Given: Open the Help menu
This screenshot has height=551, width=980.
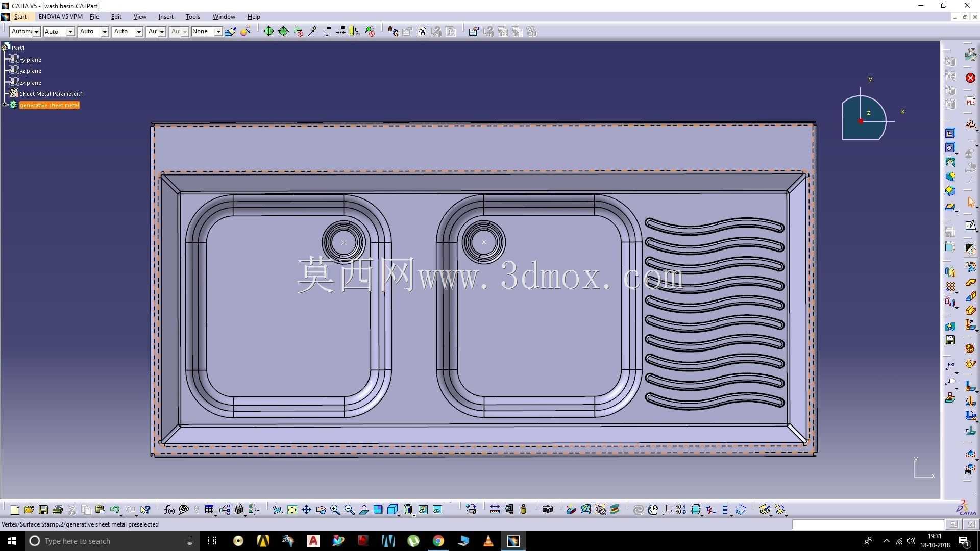Looking at the screenshot, I should pos(254,17).
